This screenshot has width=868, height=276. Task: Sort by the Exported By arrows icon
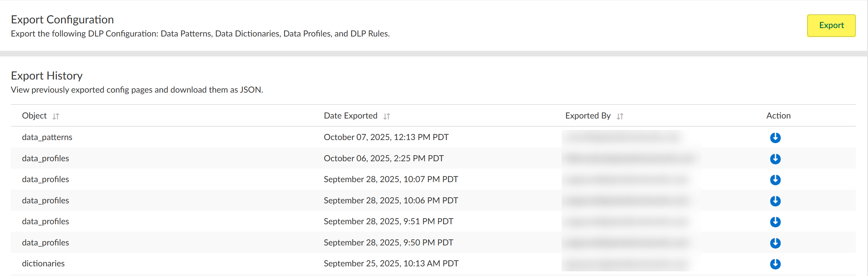click(x=620, y=116)
